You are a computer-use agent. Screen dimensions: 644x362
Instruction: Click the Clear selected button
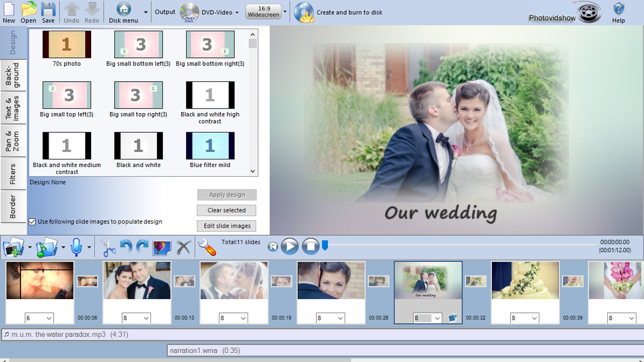(x=226, y=210)
